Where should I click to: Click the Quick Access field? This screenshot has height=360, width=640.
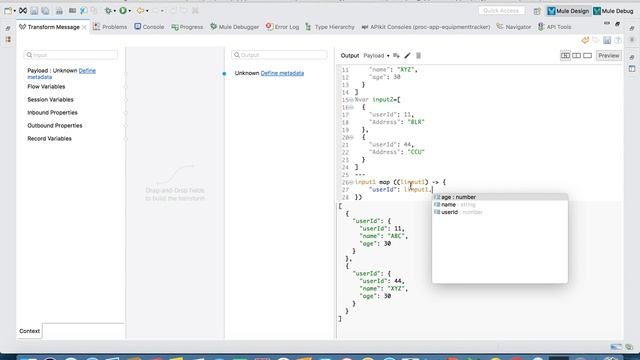click(501, 11)
